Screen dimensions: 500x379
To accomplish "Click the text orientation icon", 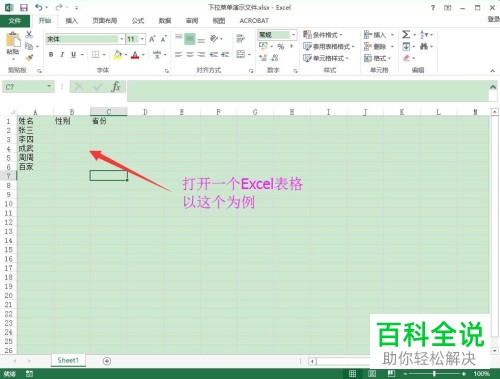I will pos(214,39).
